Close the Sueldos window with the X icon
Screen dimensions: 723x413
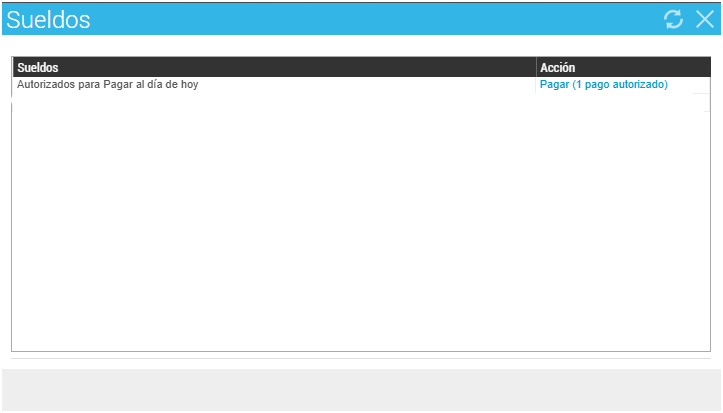[x=704, y=19]
